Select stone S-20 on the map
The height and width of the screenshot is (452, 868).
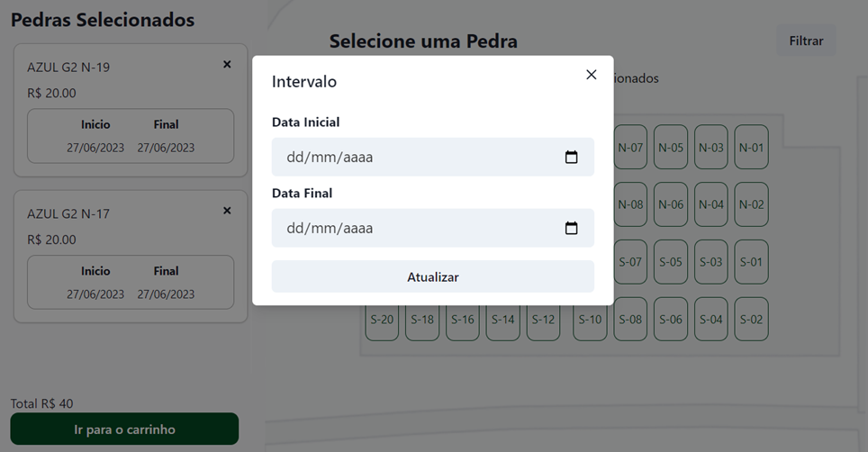(x=382, y=320)
